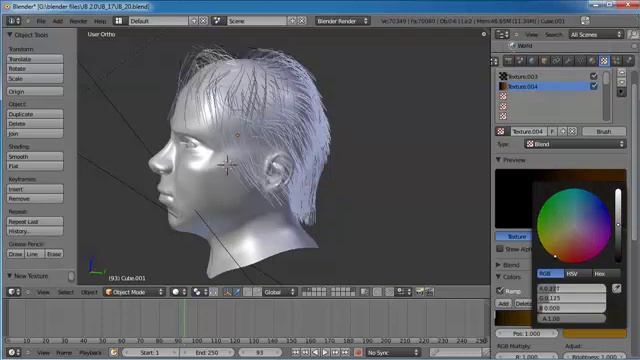Click the Brush button in texture panel
Image resolution: width=640 pixels, height=360 pixels.
(x=604, y=131)
